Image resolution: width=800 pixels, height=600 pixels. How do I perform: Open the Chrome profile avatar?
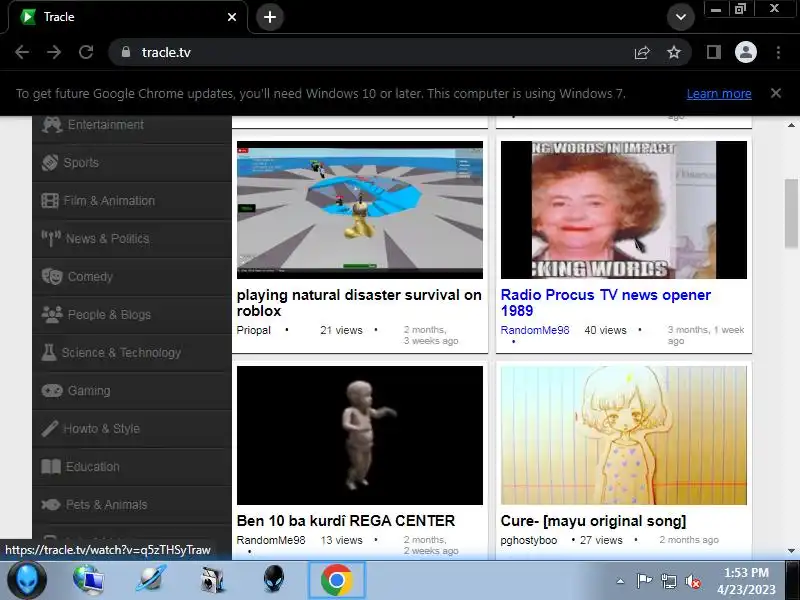pos(745,52)
